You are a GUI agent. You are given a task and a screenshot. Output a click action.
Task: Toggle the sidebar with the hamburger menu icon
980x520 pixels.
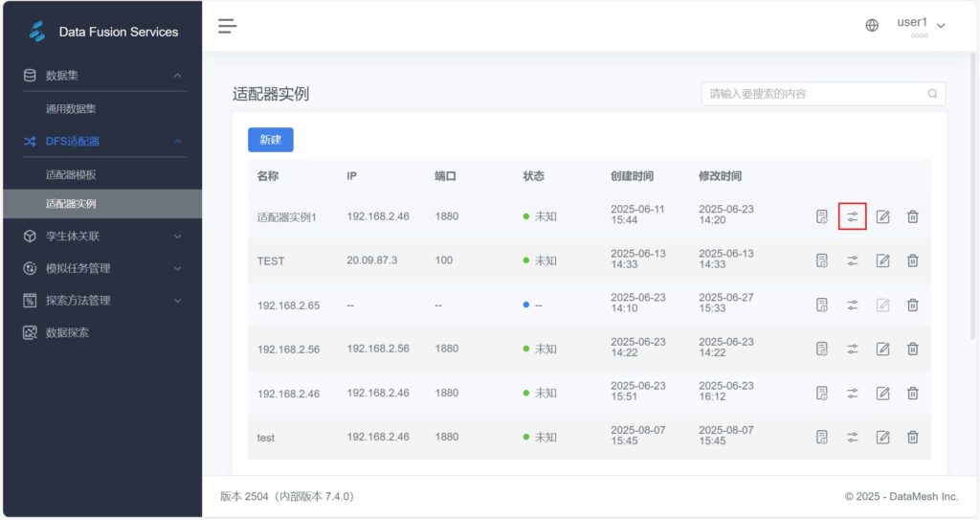click(227, 26)
